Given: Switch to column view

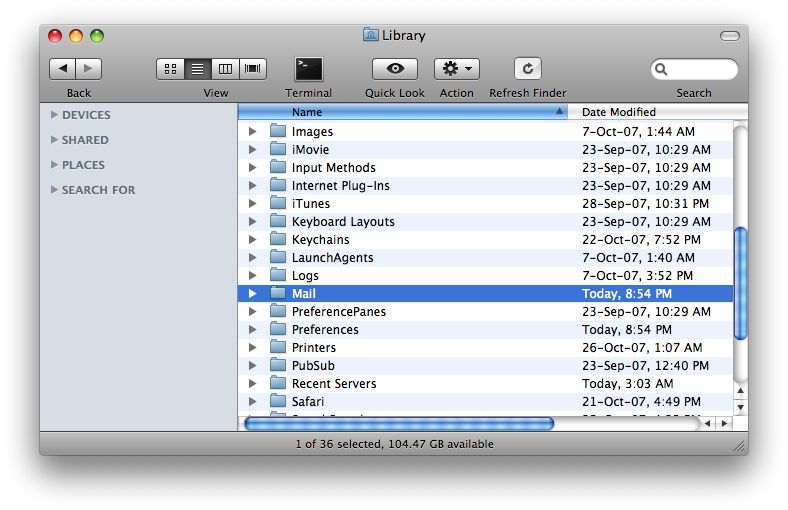Looking at the screenshot, I should coord(225,69).
